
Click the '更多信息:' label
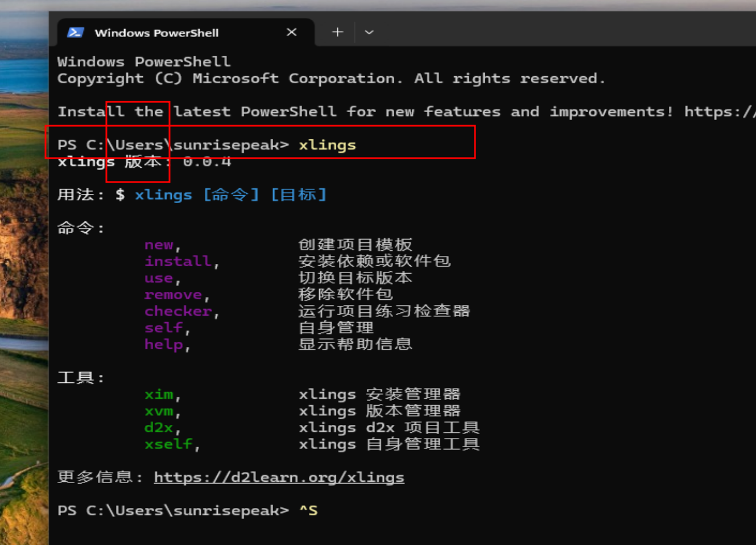coord(100,477)
